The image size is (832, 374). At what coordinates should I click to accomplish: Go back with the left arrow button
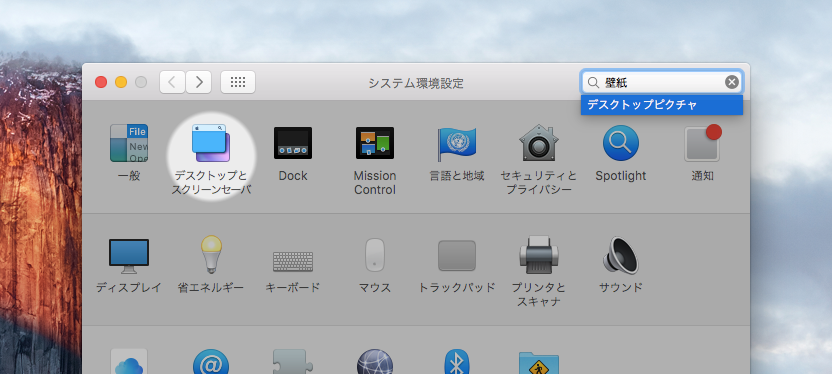coord(172,82)
